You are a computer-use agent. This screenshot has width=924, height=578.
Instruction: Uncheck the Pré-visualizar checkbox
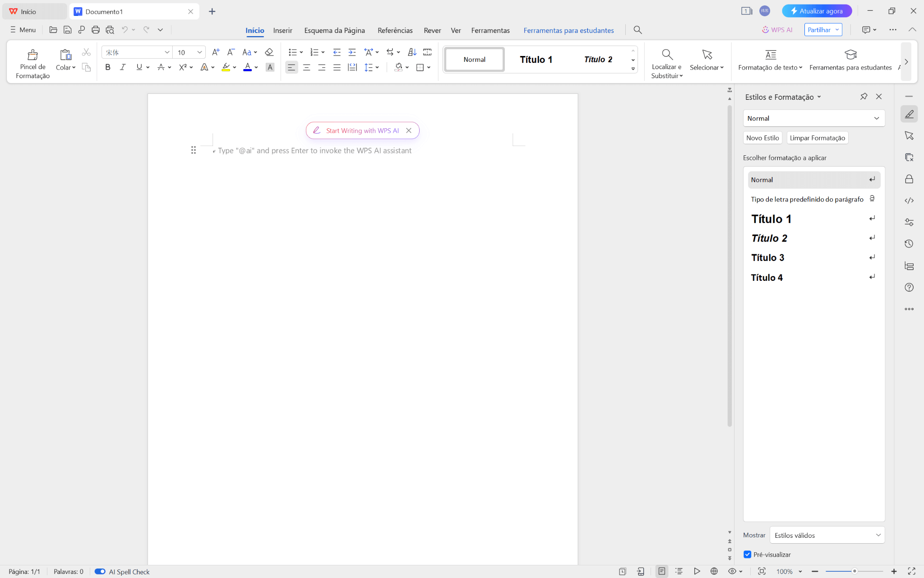click(748, 555)
